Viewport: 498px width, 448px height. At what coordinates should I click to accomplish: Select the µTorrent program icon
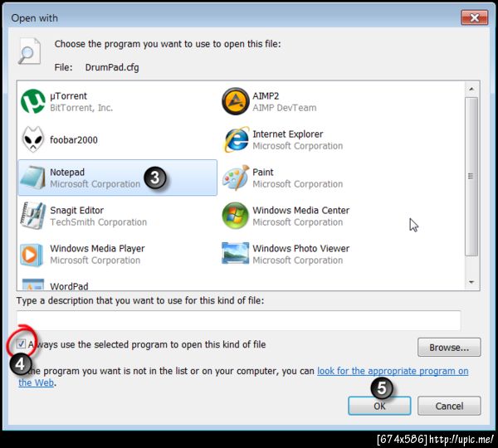point(32,101)
